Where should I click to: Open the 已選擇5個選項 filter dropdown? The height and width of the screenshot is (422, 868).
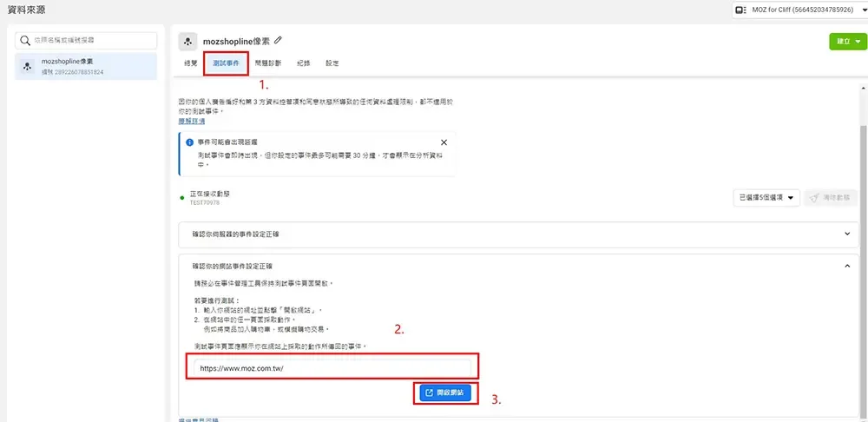coord(766,197)
